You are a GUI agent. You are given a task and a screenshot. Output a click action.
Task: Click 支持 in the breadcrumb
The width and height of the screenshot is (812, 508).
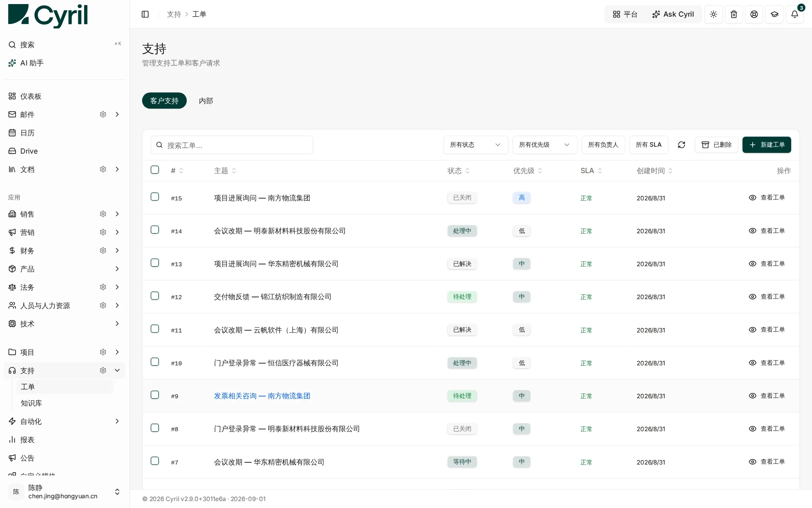[x=174, y=14]
